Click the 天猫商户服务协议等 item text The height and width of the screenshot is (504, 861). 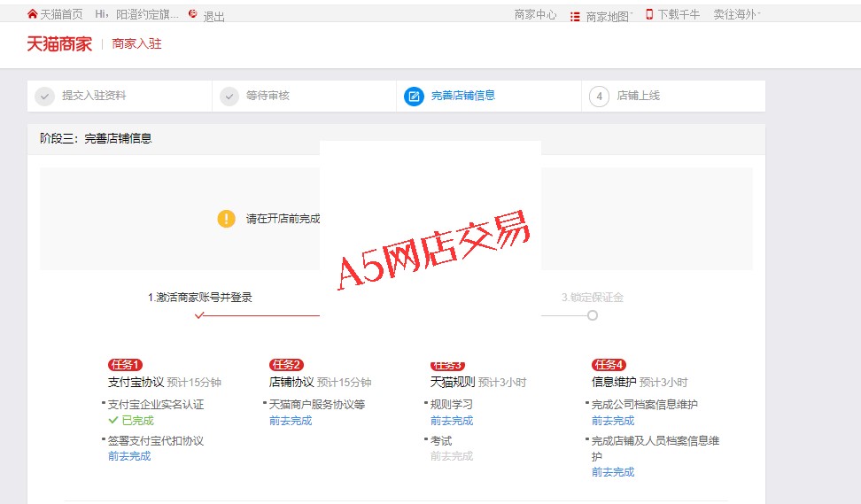(317, 405)
